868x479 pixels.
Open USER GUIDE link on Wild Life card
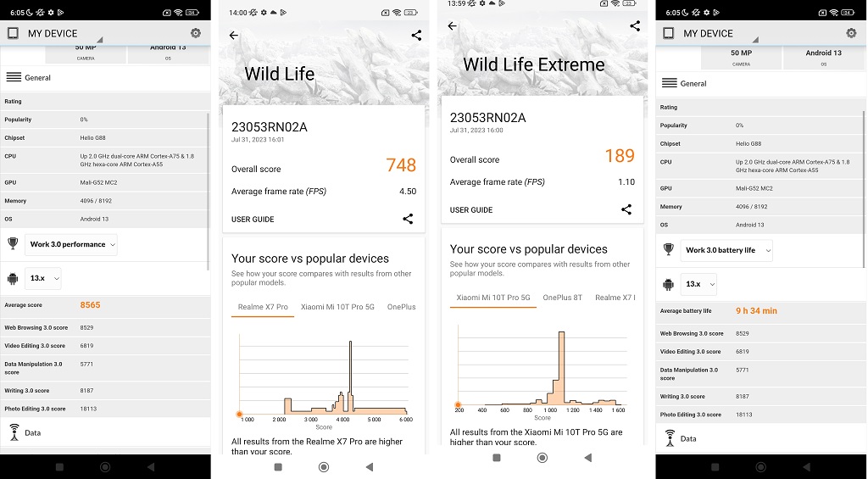(x=253, y=220)
